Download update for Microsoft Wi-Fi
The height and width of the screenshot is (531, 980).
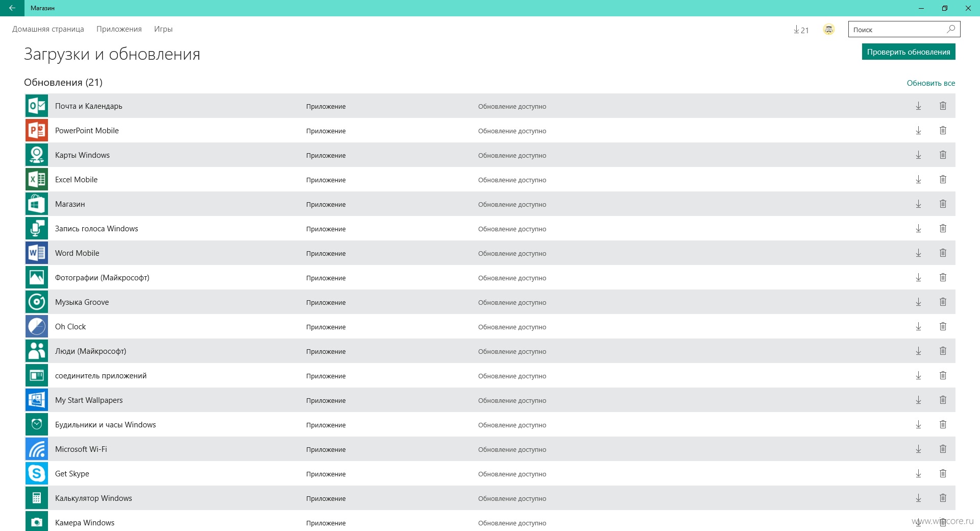[918, 449]
